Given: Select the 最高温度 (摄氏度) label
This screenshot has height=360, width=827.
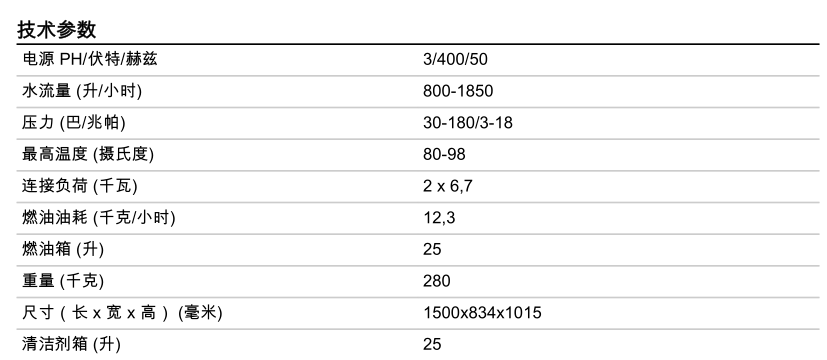Looking at the screenshot, I should (88, 154).
